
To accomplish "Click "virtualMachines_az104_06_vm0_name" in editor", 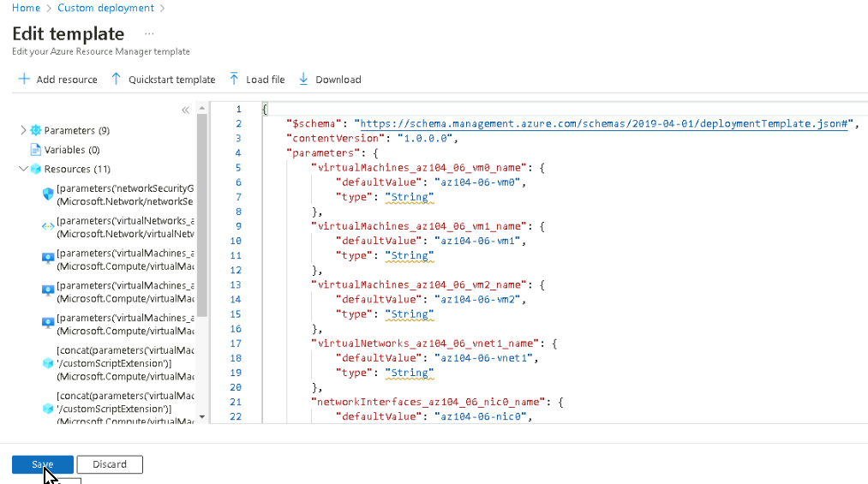I will [419, 168].
